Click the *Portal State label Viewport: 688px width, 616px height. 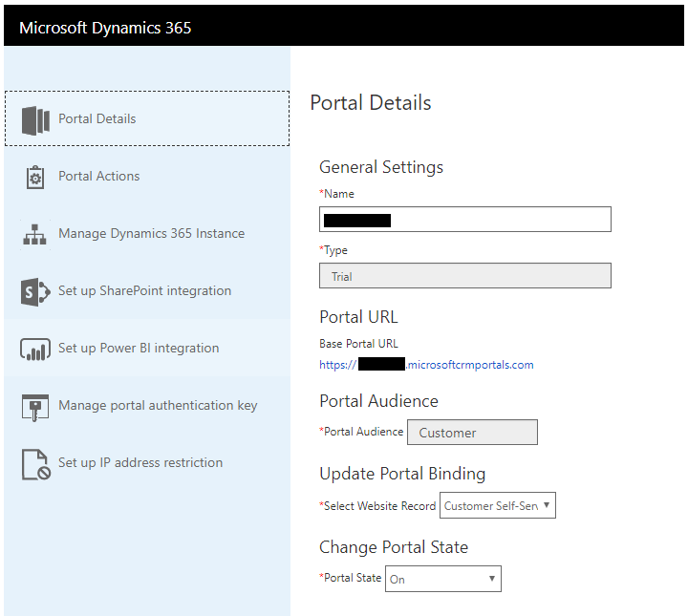click(351, 578)
